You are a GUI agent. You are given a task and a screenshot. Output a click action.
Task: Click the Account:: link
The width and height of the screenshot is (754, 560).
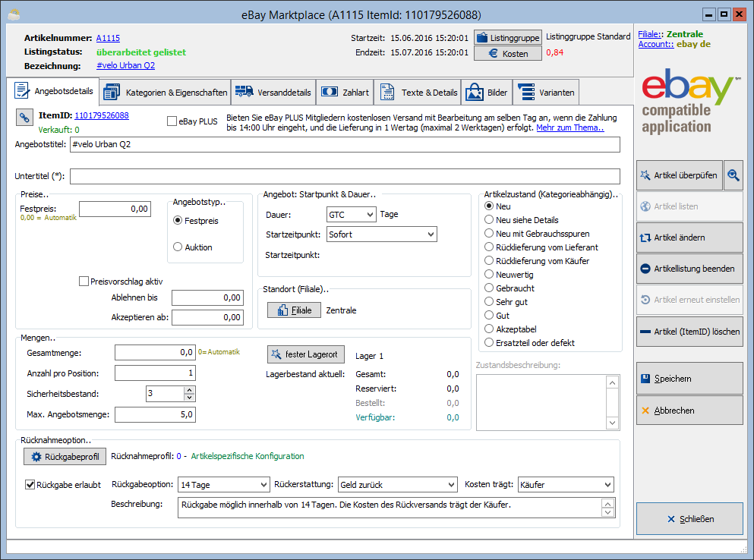(x=656, y=44)
